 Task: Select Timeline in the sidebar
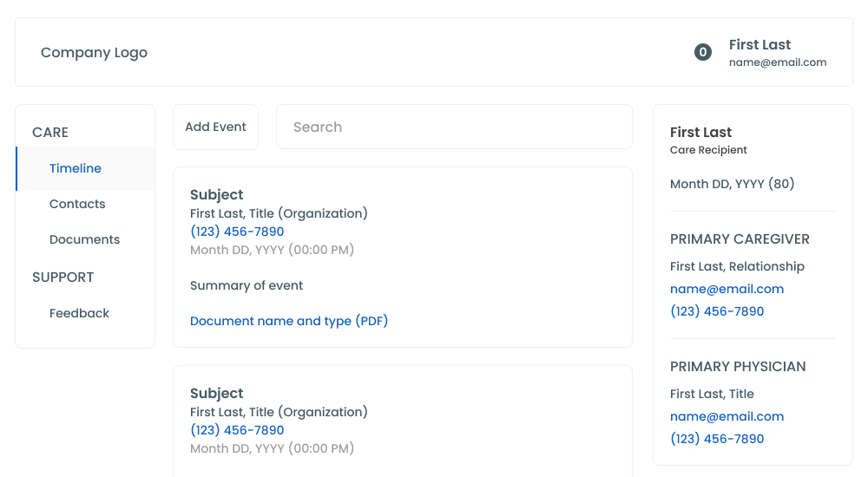pyautogui.click(x=76, y=168)
